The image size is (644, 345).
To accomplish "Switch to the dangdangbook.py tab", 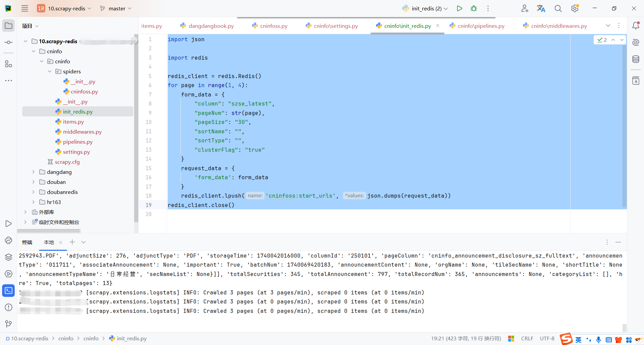I will [x=207, y=26].
